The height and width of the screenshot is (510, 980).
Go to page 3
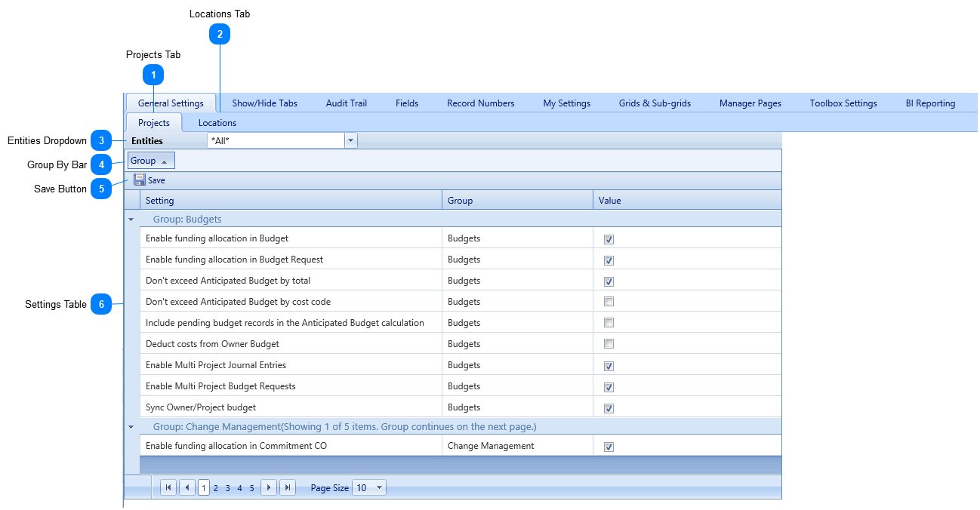tap(228, 488)
